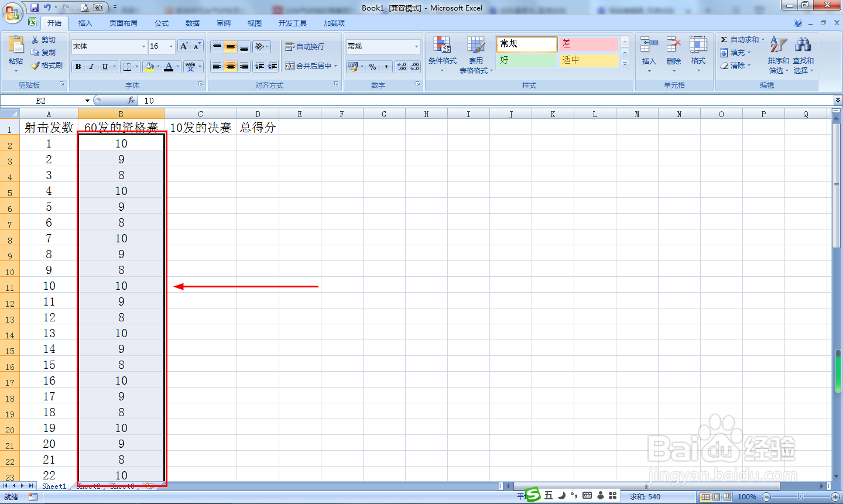Viewport: 843px width, 504px height.
Task: Toggle Wrap Text (自动换行)
Action: point(304,47)
